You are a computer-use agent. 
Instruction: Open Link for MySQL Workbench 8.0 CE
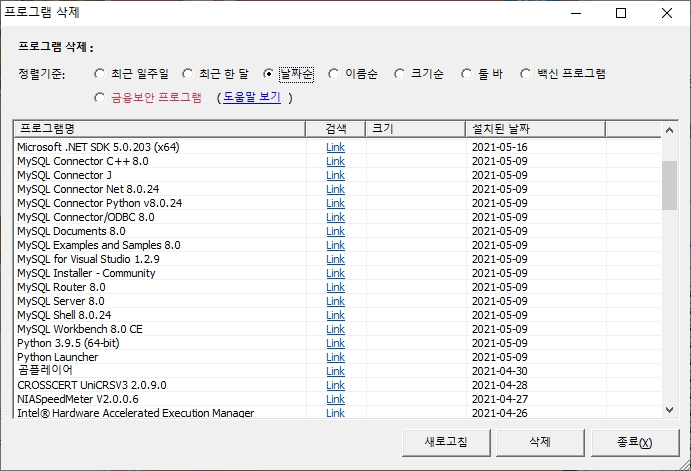pyautogui.click(x=335, y=329)
